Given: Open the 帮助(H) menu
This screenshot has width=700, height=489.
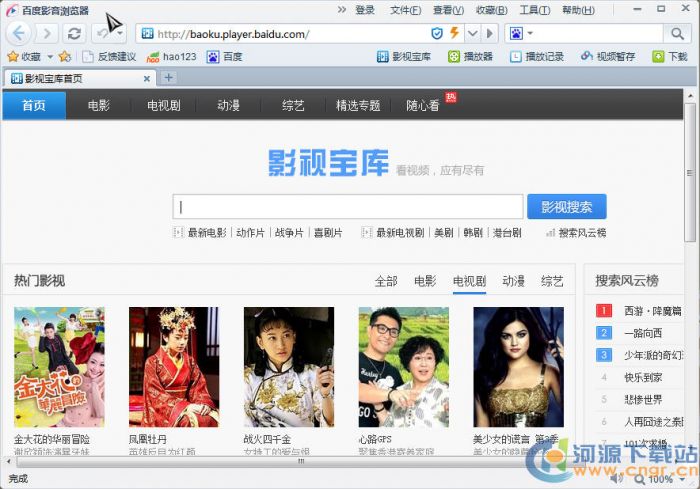Looking at the screenshot, I should click(x=578, y=10).
